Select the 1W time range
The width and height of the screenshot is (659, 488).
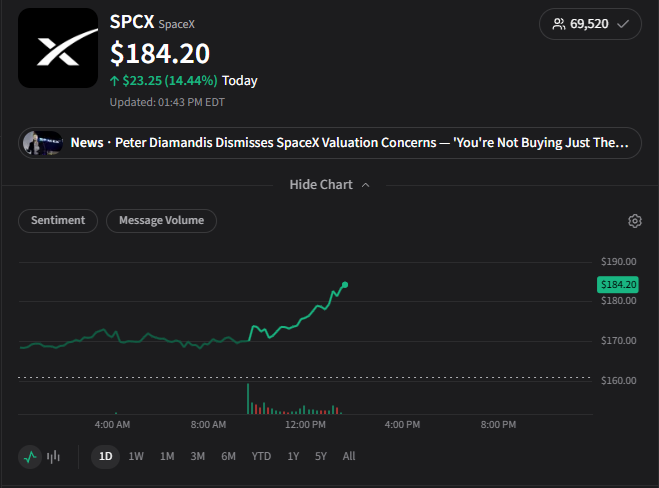tap(136, 456)
